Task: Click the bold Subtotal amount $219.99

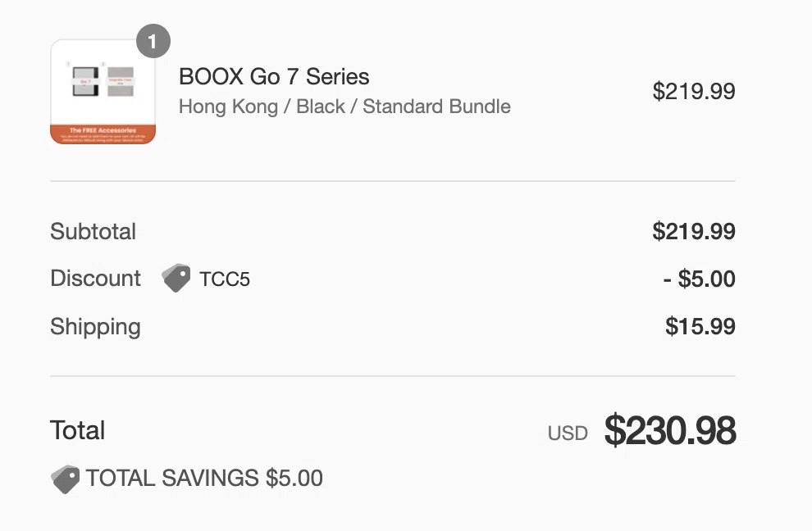Action: point(694,231)
